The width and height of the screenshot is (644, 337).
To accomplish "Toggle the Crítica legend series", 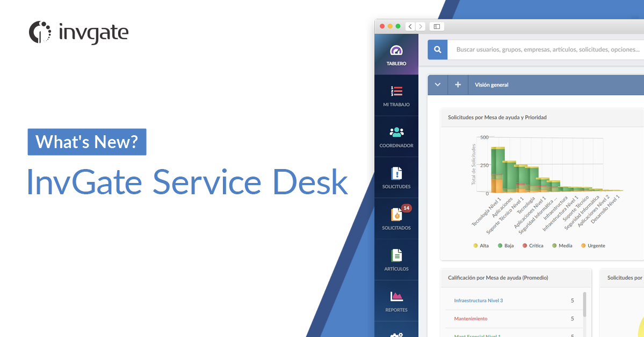I will (x=532, y=246).
